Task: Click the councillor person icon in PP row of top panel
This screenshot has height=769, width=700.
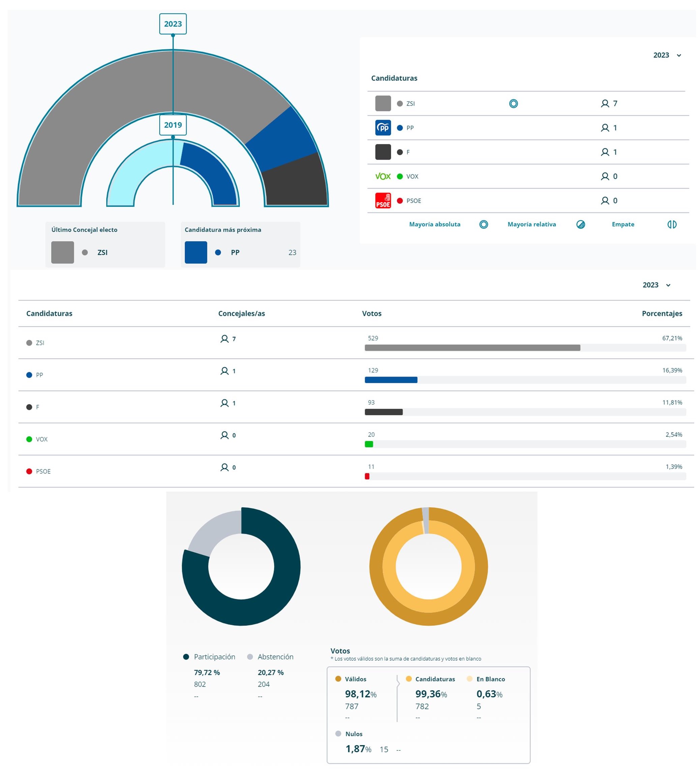Action: (x=604, y=128)
